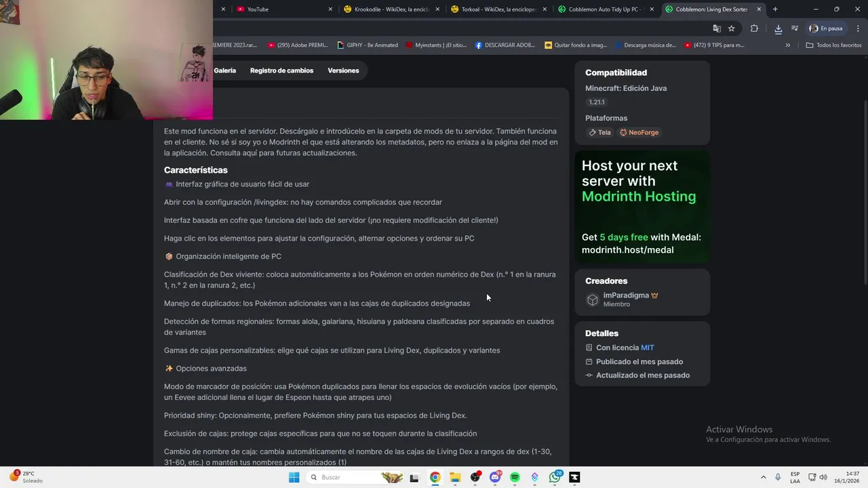Screen dimensions: 868x488
Task: Click imParadigma's avatar cube icon
Action: point(593,300)
